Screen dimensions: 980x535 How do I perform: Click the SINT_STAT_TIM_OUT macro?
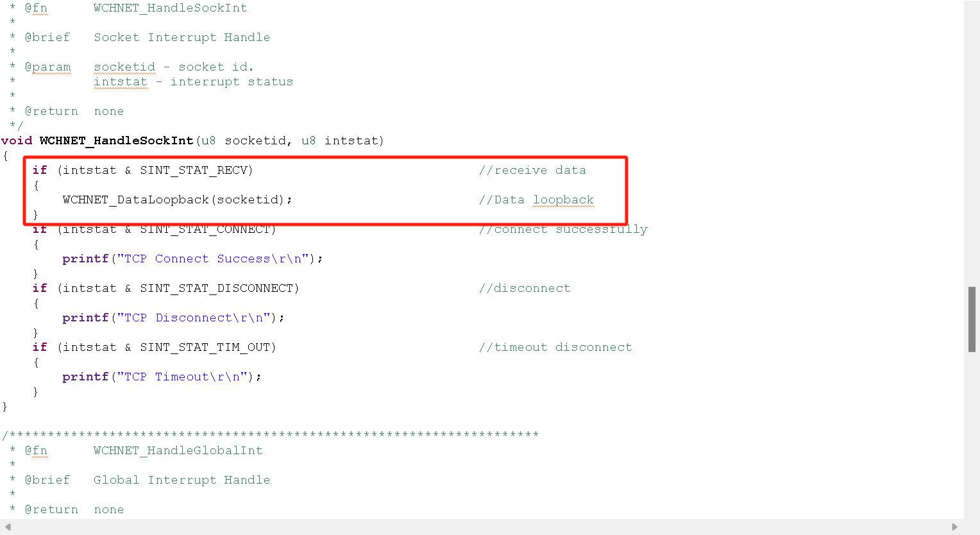click(x=205, y=347)
